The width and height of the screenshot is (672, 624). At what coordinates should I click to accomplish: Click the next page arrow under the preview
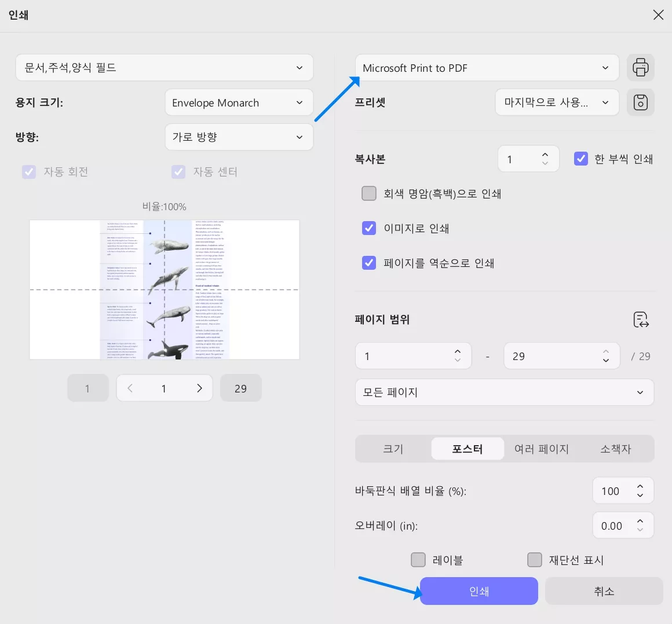[199, 388]
